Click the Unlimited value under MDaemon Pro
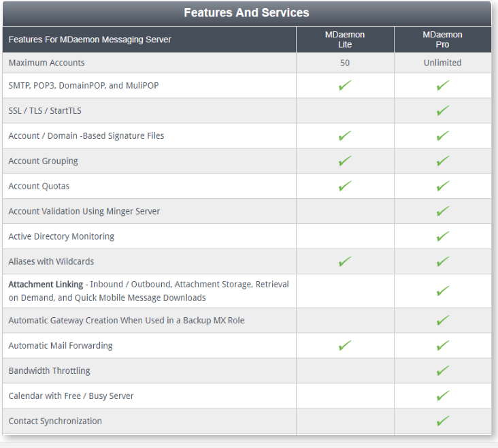Viewport: 498px width, 448px height. click(442, 63)
